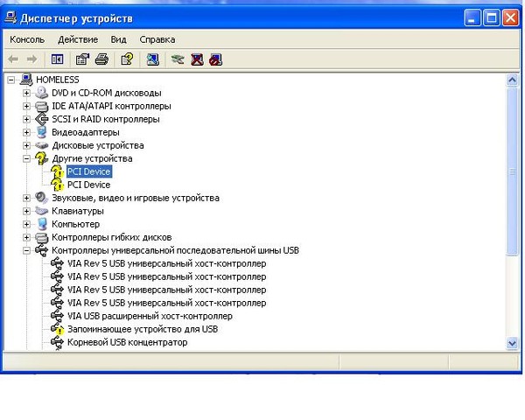The height and width of the screenshot is (420, 525).
Task: Select VIA USB расширенный хост-контроллер
Action: 149,316
